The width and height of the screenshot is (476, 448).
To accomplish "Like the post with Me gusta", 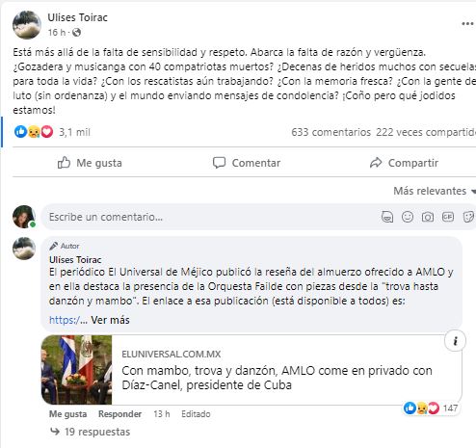I will tap(90, 163).
